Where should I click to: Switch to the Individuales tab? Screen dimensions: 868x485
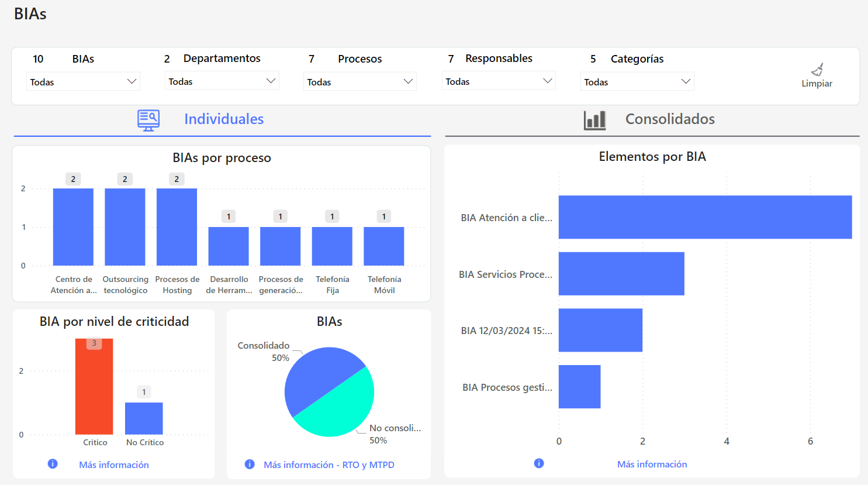(x=224, y=119)
